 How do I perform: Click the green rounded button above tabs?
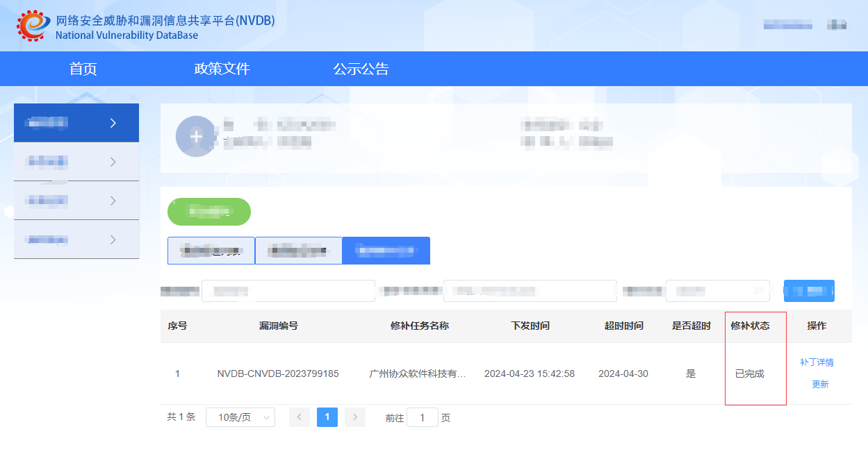tap(209, 212)
